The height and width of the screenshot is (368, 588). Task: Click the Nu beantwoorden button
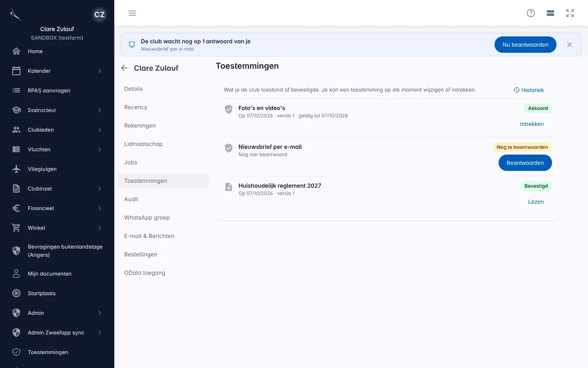tap(526, 45)
